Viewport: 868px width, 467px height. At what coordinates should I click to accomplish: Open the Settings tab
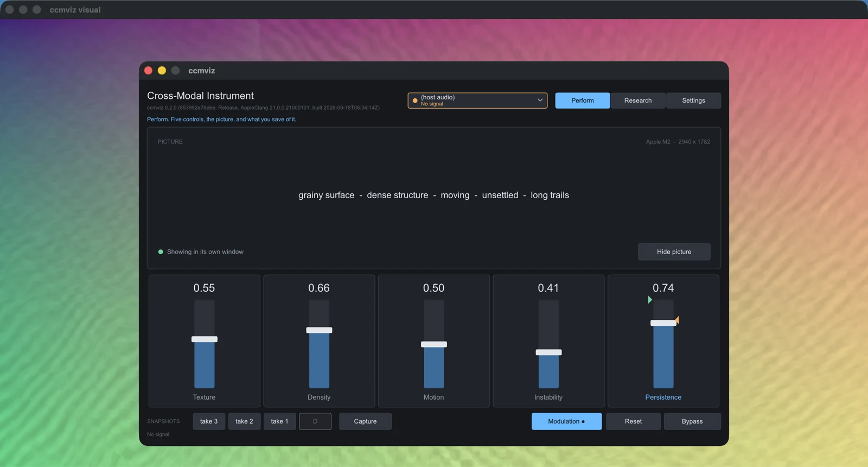(x=693, y=100)
